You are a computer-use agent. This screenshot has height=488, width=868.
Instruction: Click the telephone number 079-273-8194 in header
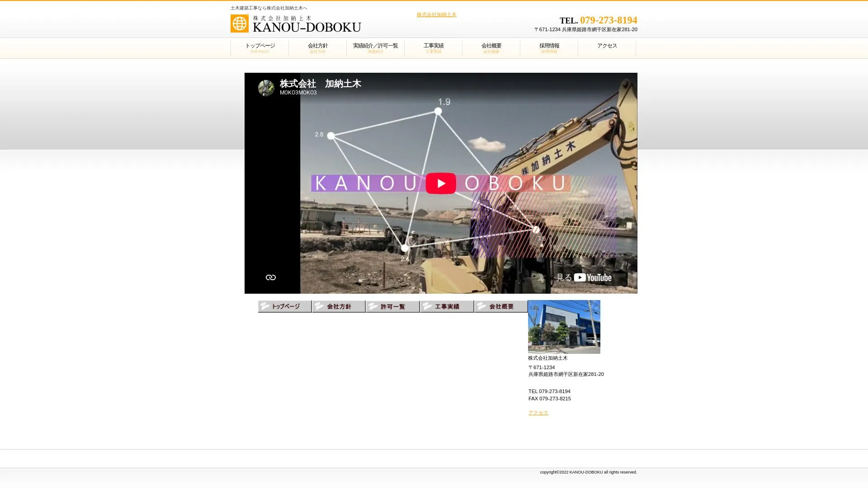point(609,20)
